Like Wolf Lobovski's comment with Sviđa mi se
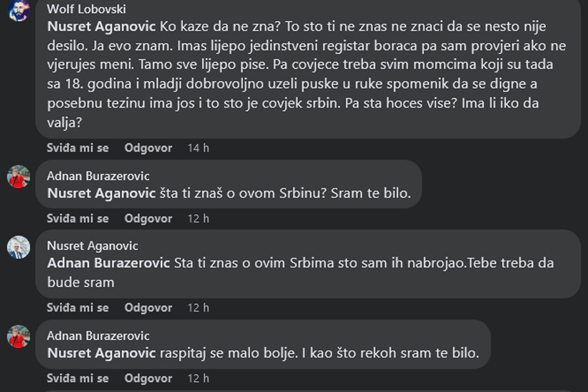 pos(78,148)
